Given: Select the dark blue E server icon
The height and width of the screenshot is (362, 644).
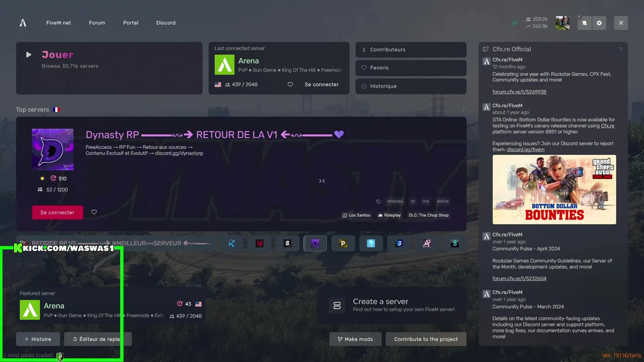Looking at the screenshot, I should point(399,243).
